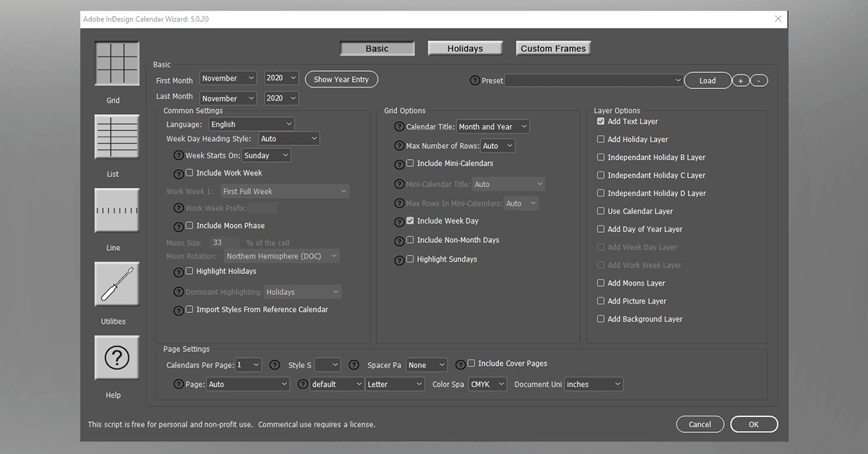Pick the Line calendar layout icon
This screenshot has width=868, height=454.
(116, 211)
